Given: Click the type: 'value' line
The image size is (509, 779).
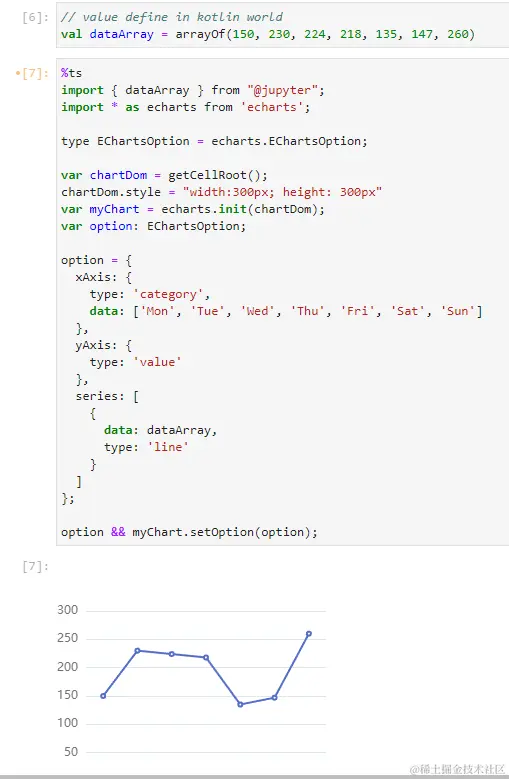Looking at the screenshot, I should coord(136,362).
